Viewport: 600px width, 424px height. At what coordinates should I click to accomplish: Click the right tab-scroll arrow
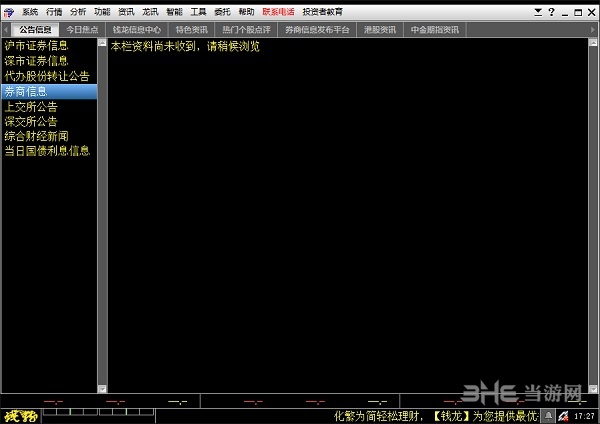click(x=593, y=29)
